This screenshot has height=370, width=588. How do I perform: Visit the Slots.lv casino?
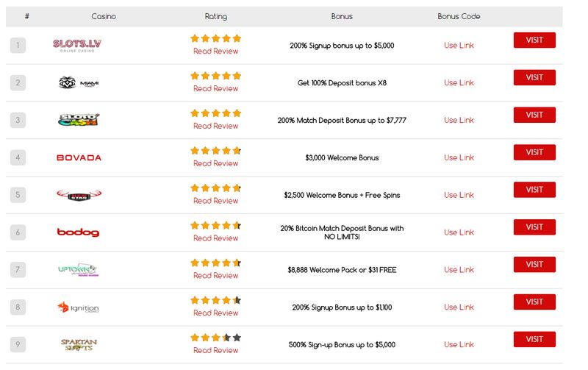[x=534, y=40]
